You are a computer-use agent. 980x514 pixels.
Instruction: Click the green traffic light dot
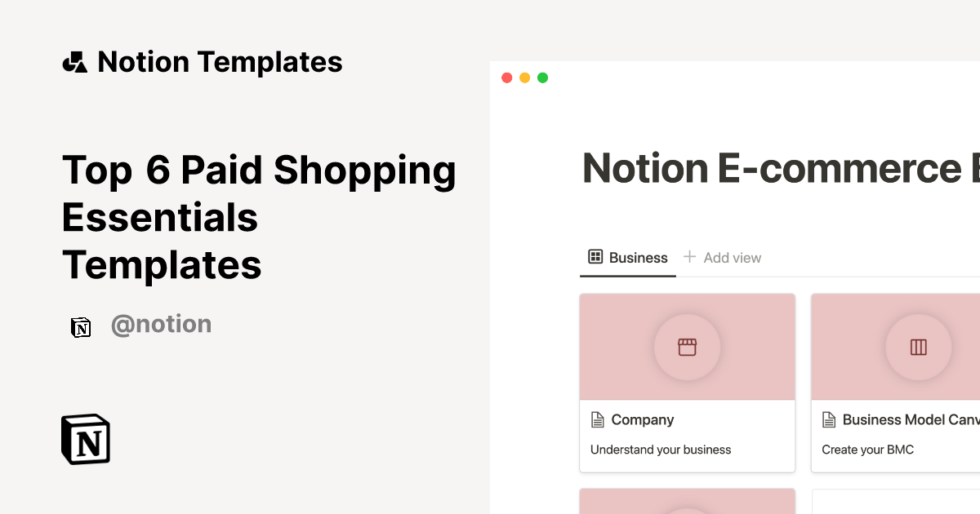click(542, 77)
